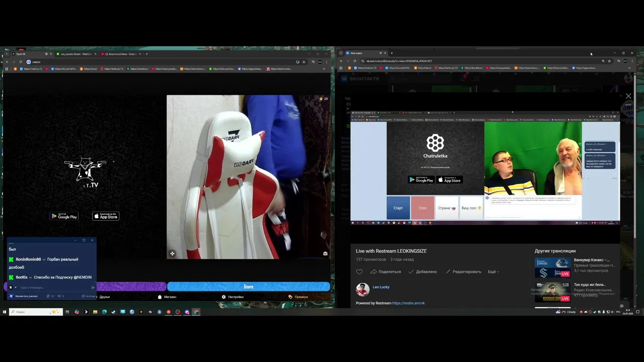644x362 pixels.
Task: Expand the Ещё dropdown under the VK video
Action: click(493, 271)
